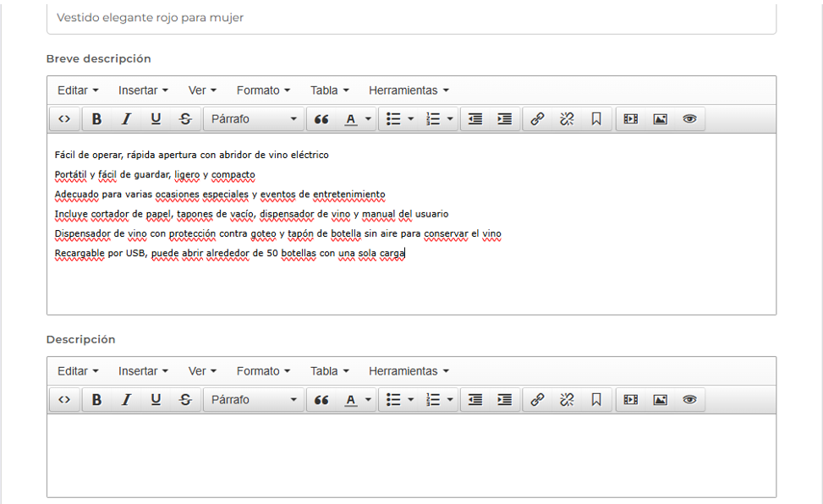Toggle strikethrough in Breve descripción editor
Screen dimensions: 823x504
(185, 119)
